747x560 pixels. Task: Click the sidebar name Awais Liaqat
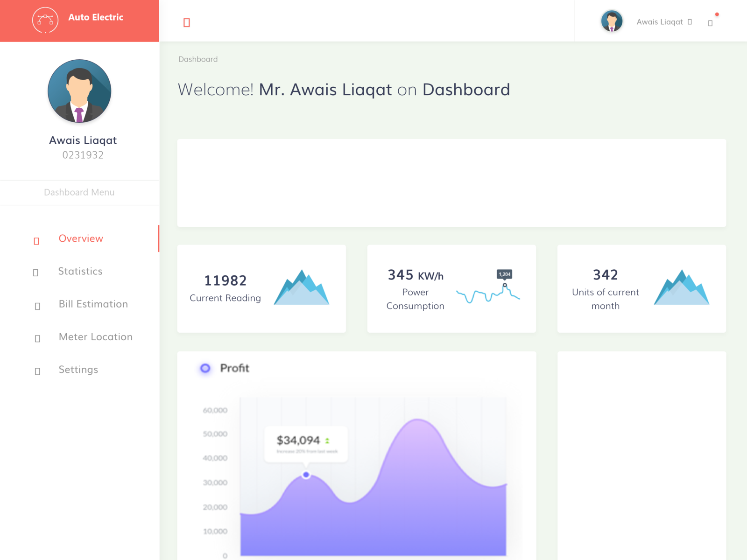[x=83, y=140]
